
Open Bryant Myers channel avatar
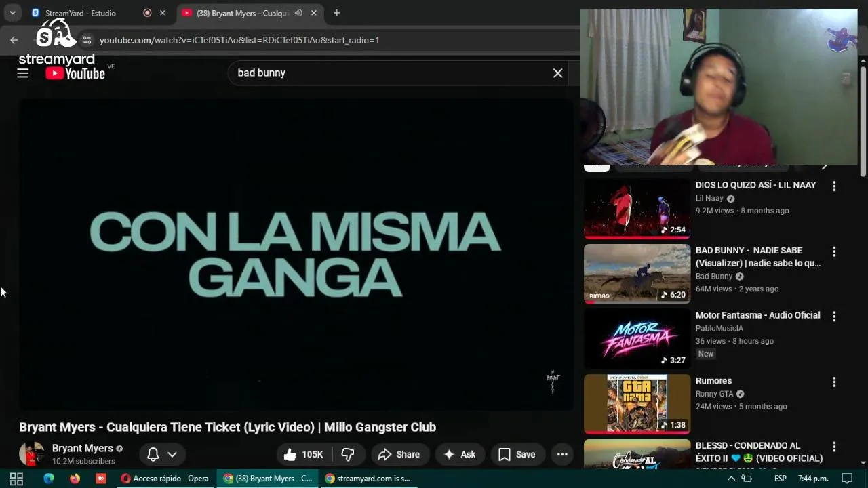pyautogui.click(x=32, y=454)
